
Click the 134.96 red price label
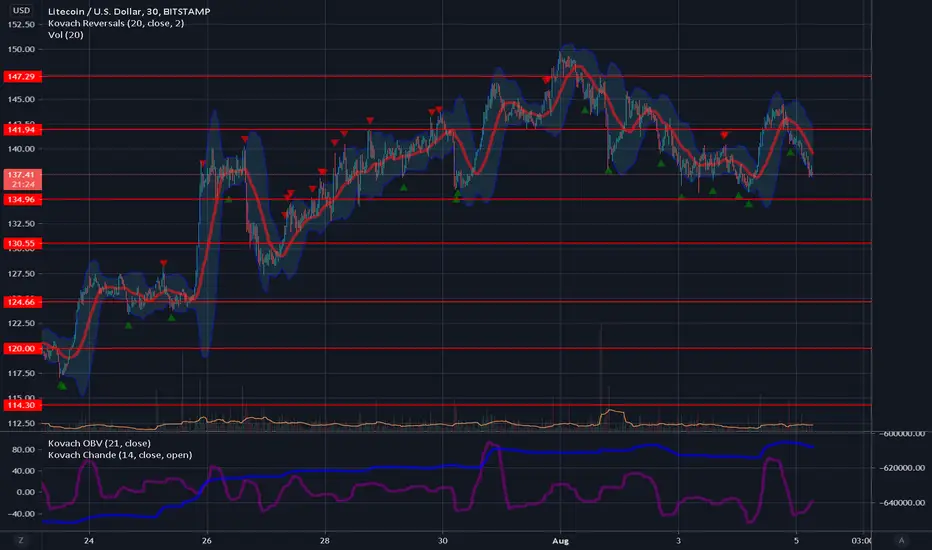[x=21, y=200]
